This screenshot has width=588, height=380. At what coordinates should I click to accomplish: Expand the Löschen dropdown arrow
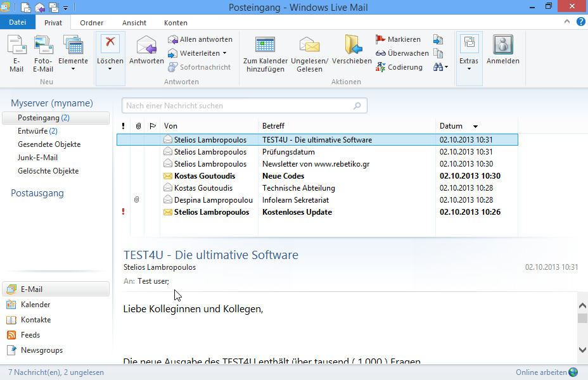click(x=110, y=69)
